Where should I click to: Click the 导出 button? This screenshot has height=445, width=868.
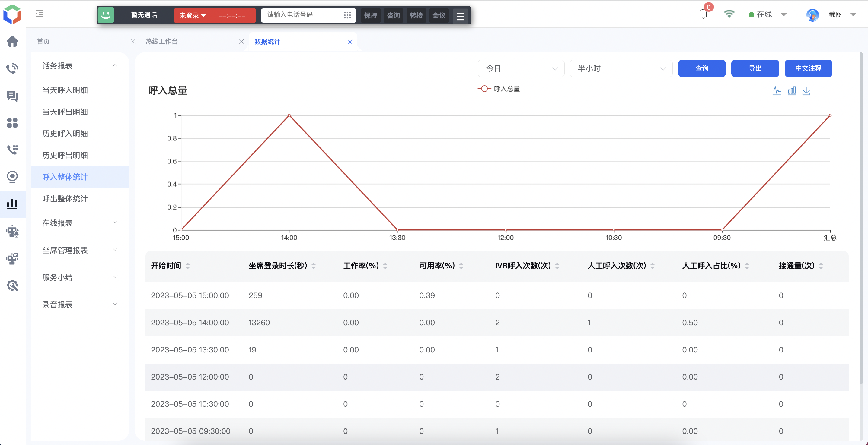[755, 68]
